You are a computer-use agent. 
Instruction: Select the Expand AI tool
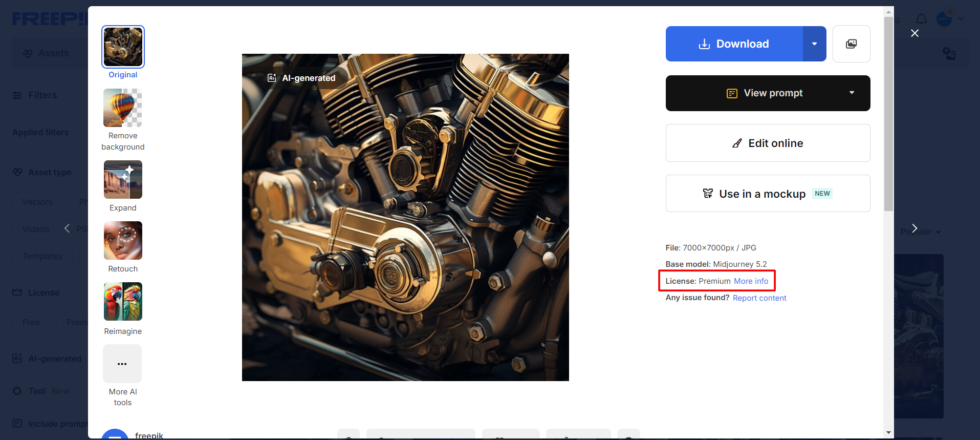[x=123, y=180]
